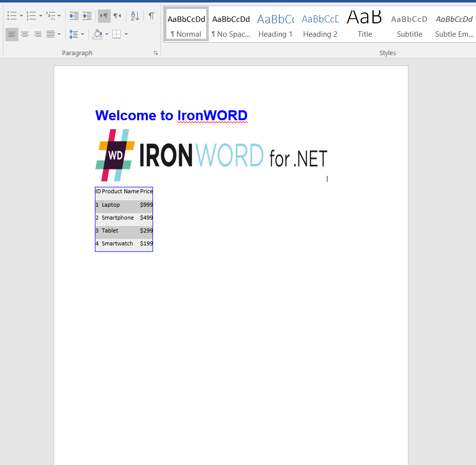Toggle show paragraph marks
The height and width of the screenshot is (465, 476).
[x=151, y=16]
